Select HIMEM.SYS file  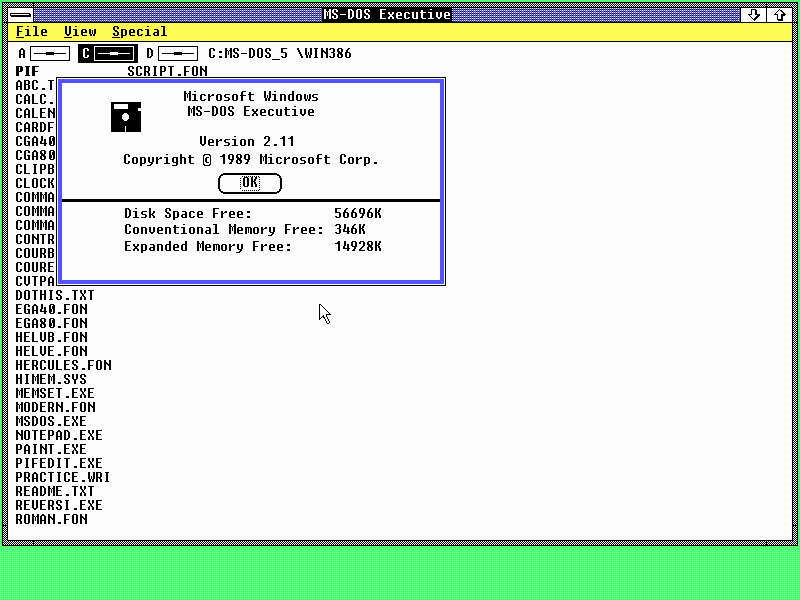click(x=51, y=379)
